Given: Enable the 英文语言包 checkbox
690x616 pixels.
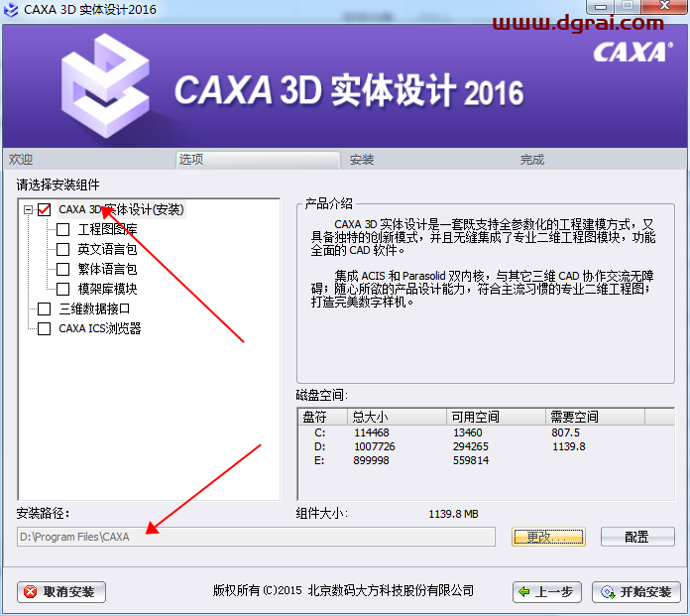Looking at the screenshot, I should [62, 249].
